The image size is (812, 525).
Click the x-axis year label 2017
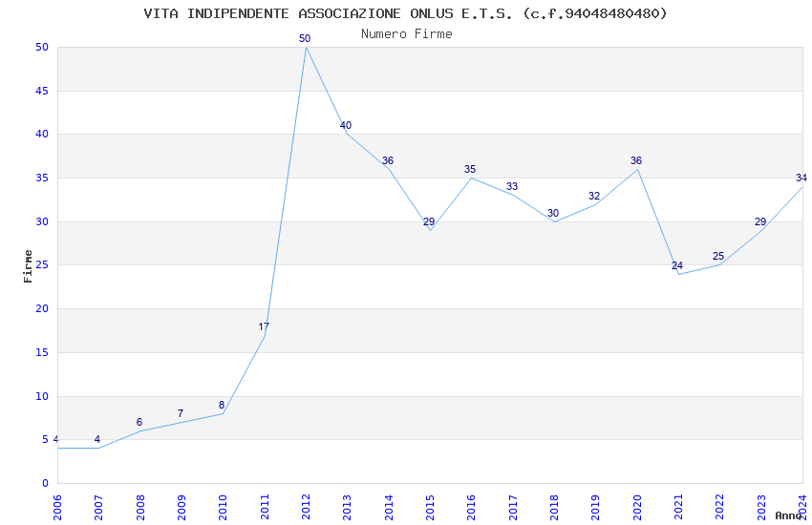click(513, 507)
